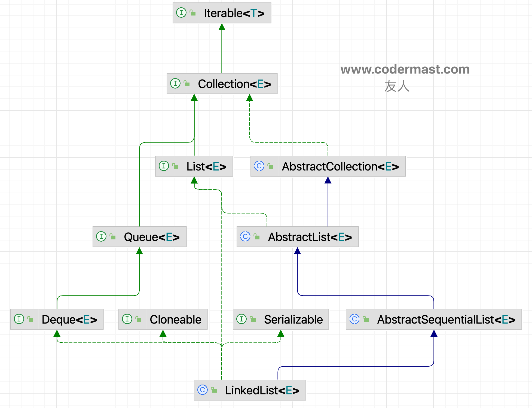Image resolution: width=532 pixels, height=408 pixels.
Task: Click the green lock icon on Cloneable node
Action: click(x=138, y=319)
